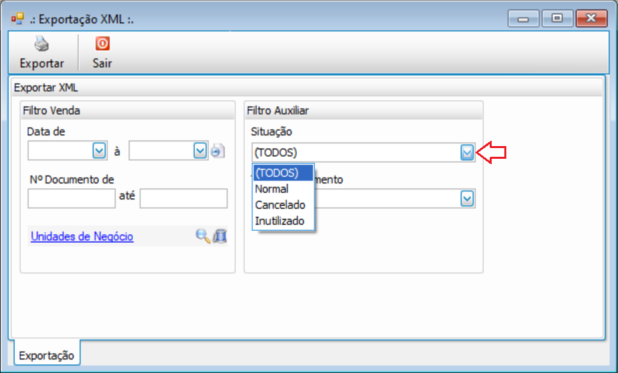This screenshot has width=618, height=373.
Task: Select Normal in the Situação list
Action: [283, 189]
